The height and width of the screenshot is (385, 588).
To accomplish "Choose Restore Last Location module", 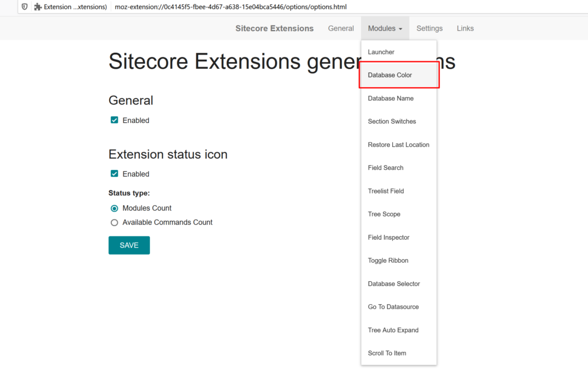I will [x=399, y=145].
